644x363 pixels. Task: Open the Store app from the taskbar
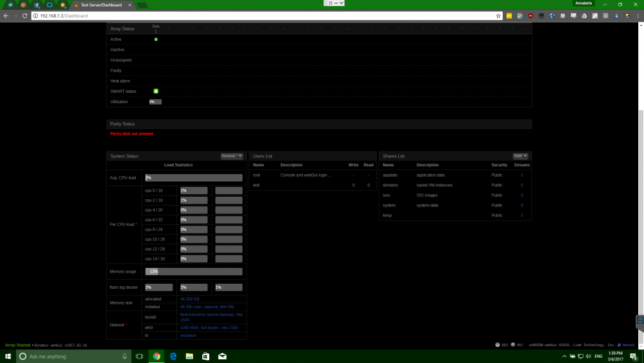coord(206,357)
